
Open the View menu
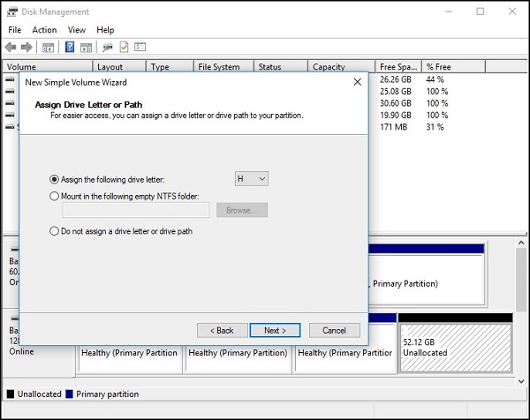pos(76,30)
